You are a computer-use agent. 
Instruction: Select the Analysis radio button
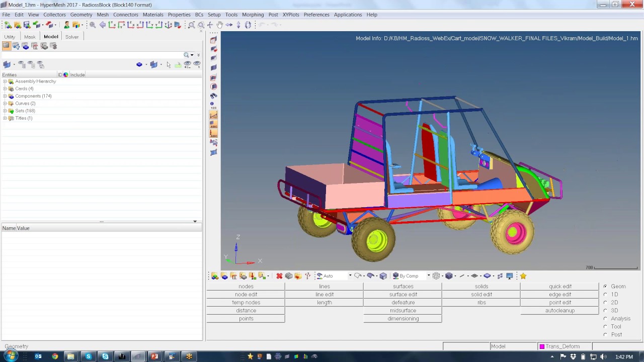point(605,319)
